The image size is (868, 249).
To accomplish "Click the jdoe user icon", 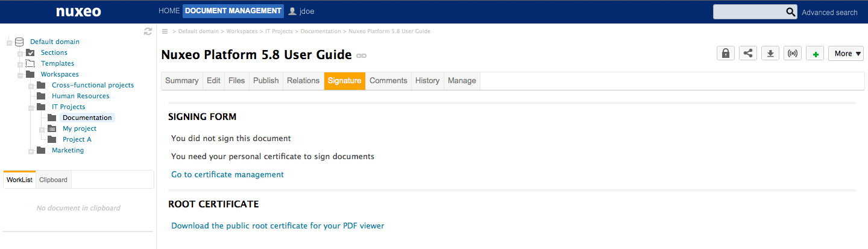I will point(293,11).
